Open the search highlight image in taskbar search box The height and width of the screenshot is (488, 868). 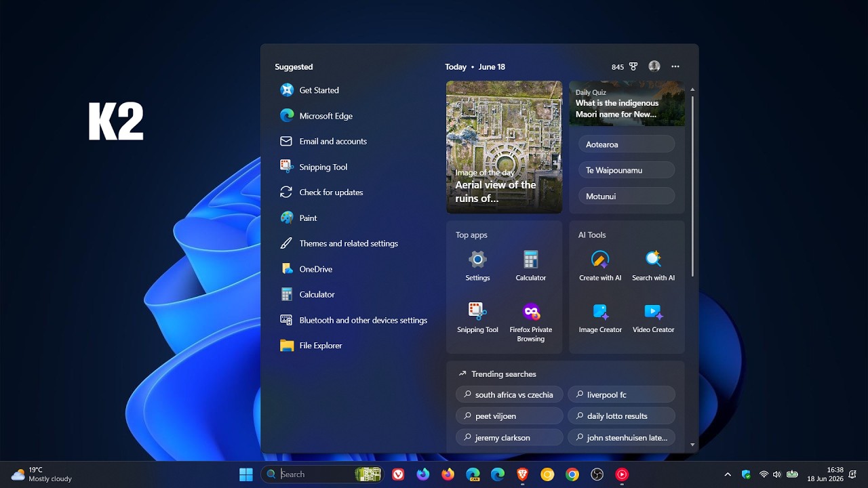368,474
